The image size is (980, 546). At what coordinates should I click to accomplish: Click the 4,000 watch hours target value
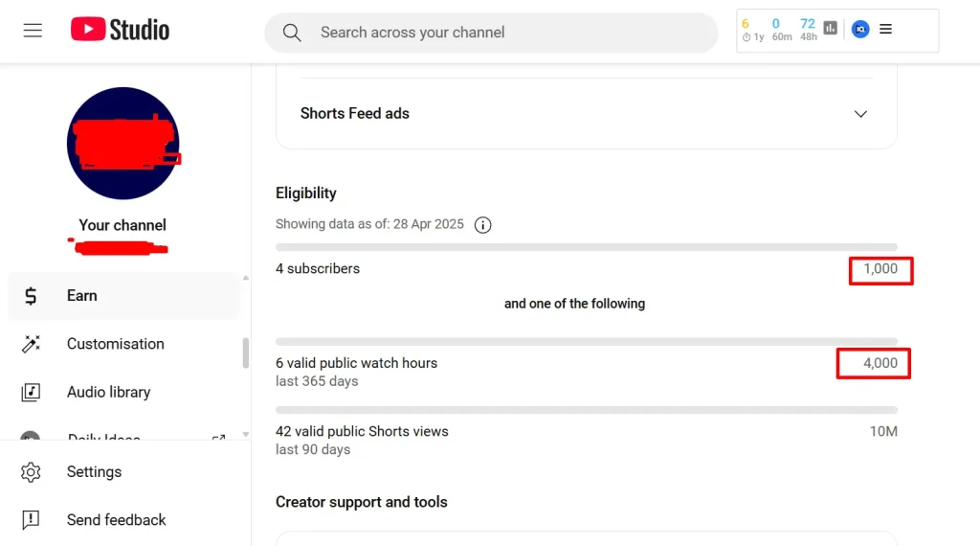[880, 363]
